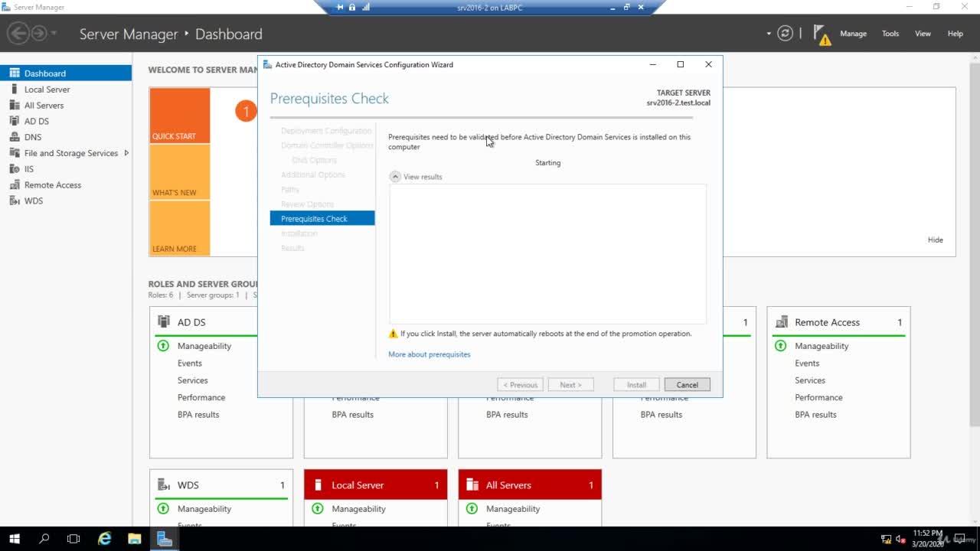Open the View menu

[923, 34]
